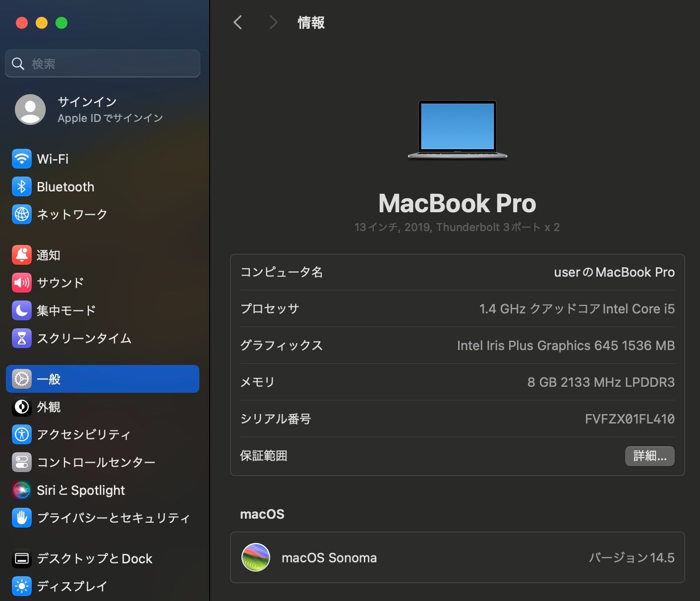The width and height of the screenshot is (700, 601).
Task: Open コントロールセンター label in sidebar
Action: pos(96,462)
